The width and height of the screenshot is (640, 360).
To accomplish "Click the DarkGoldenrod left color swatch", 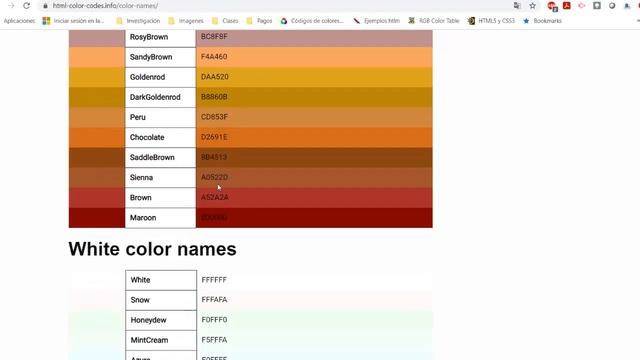I will (97, 97).
